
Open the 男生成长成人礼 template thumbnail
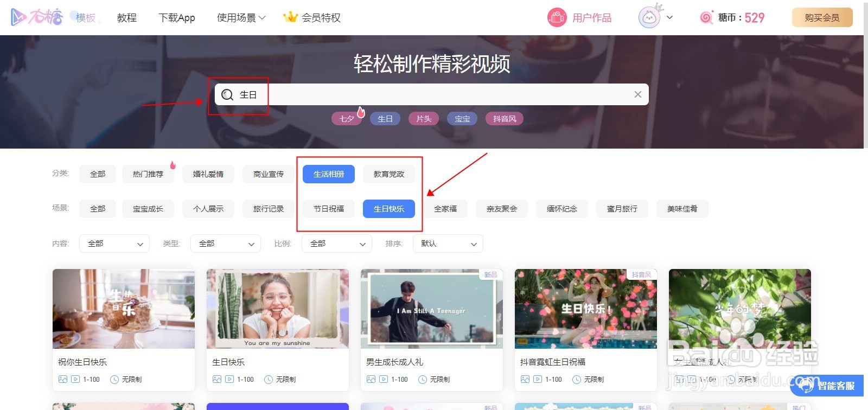click(x=432, y=309)
